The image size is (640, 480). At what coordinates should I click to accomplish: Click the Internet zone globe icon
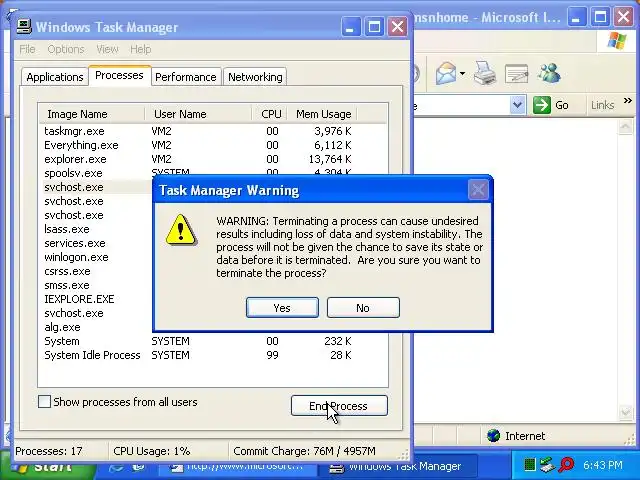coord(493,436)
